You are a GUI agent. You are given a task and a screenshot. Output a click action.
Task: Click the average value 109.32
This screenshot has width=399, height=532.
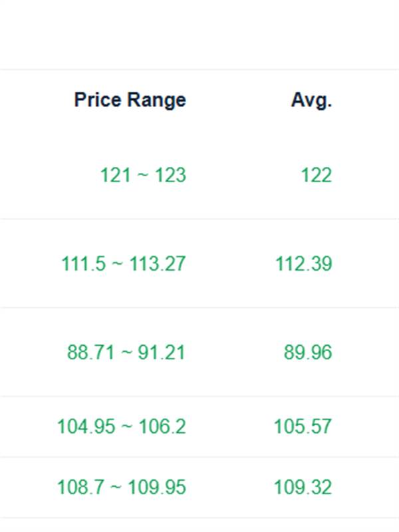point(303,487)
